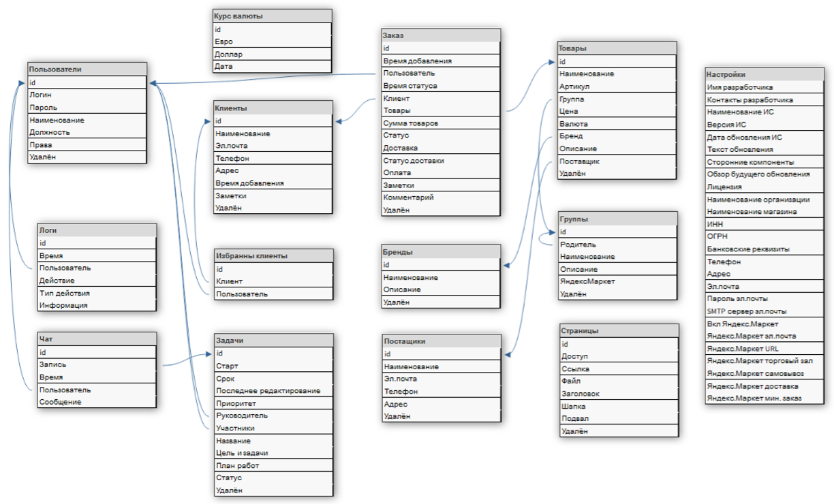
Task: Click the Группы table header
Action: 618,219
